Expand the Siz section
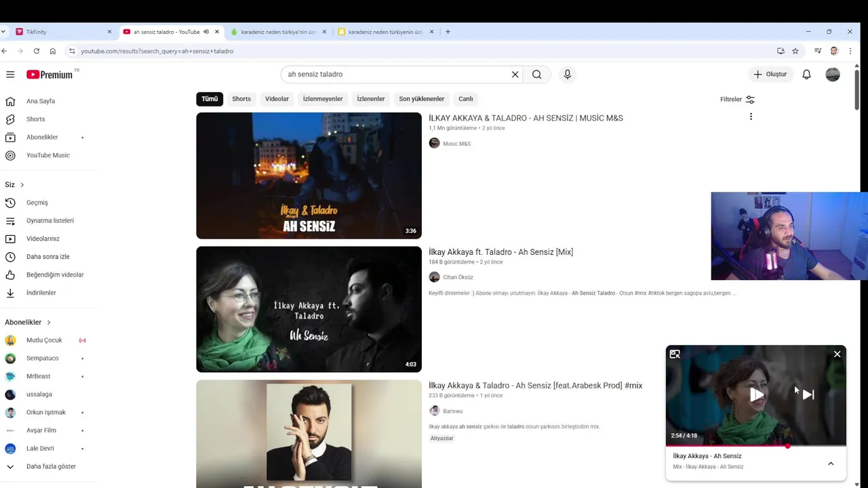 pos(15,184)
